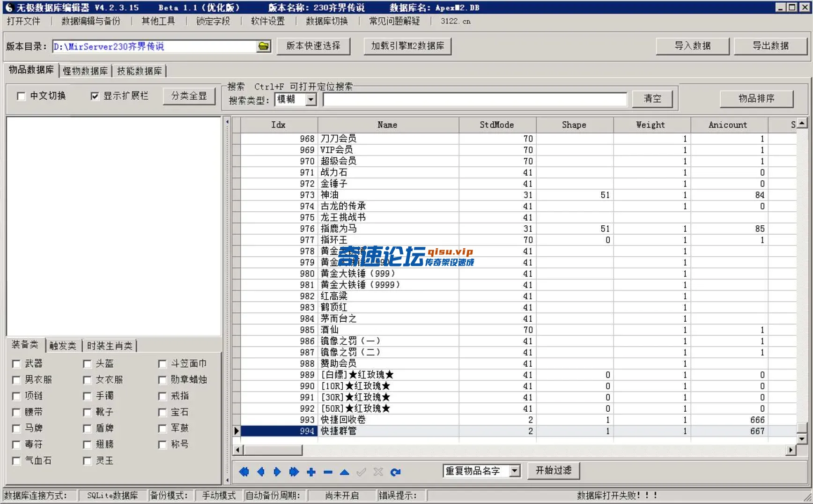Open the 数据库切换 menu
The width and height of the screenshot is (813, 504).
(327, 21)
